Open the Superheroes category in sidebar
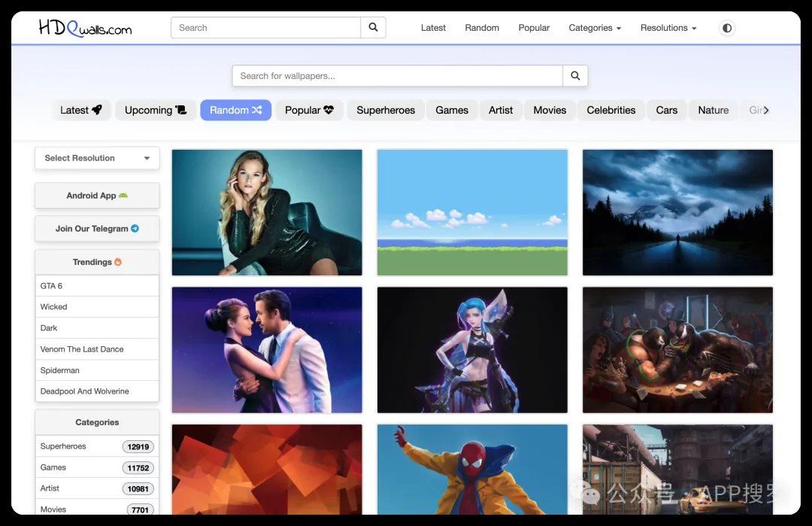Viewport: 812px width, 526px height. [97, 446]
